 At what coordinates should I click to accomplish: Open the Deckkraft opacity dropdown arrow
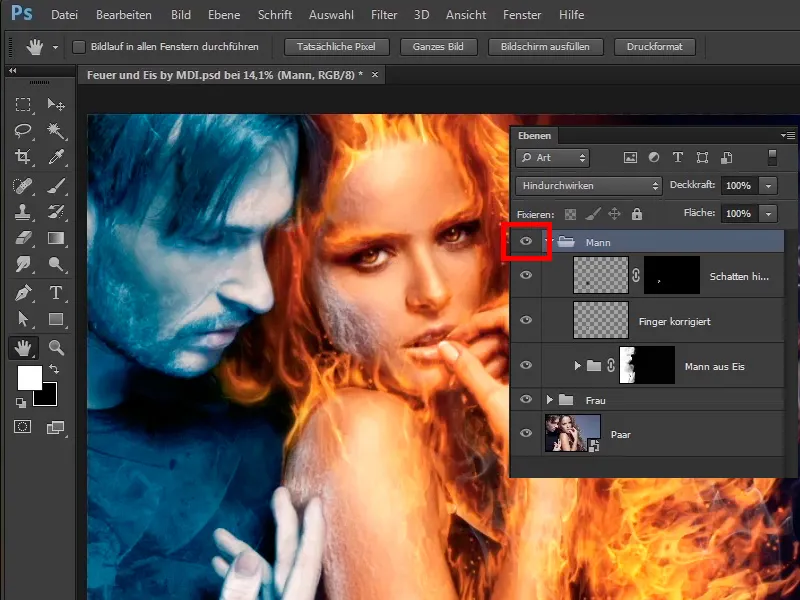(768, 186)
